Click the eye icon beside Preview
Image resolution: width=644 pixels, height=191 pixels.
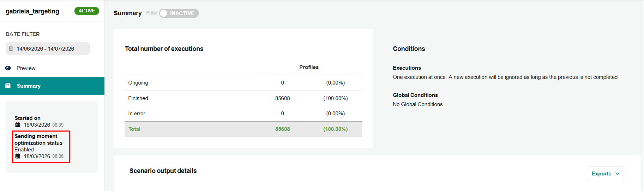8,68
